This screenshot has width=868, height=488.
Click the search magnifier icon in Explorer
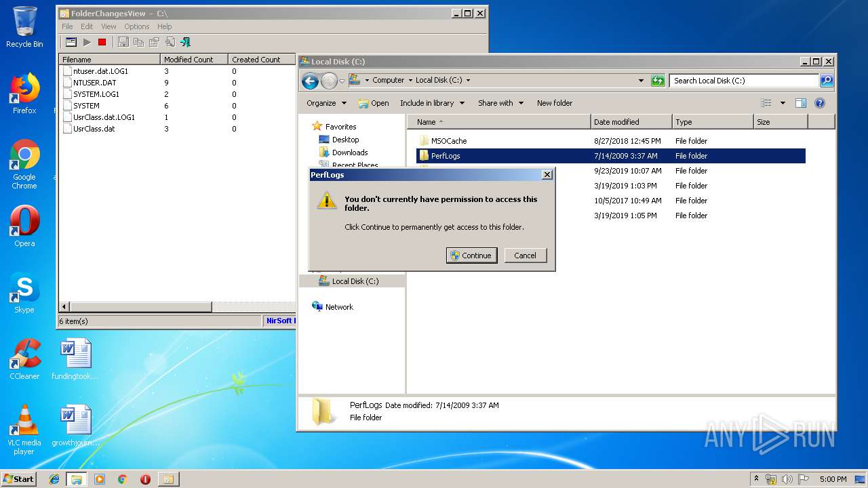pos(826,81)
